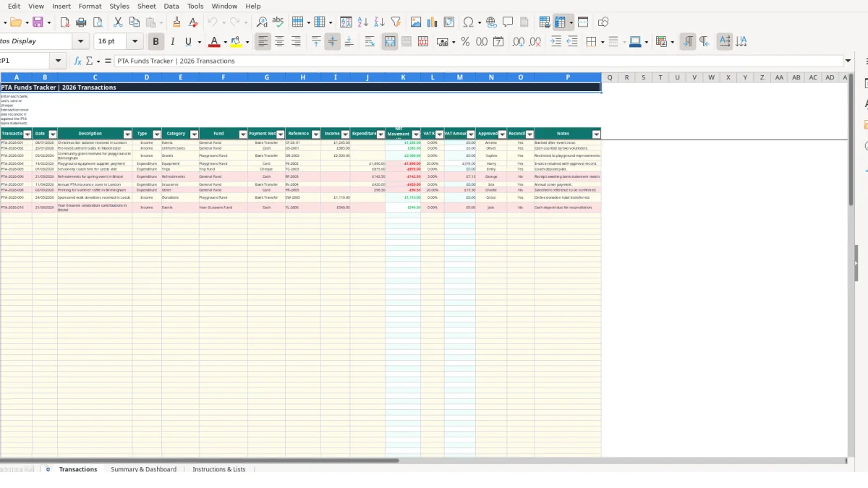Open the font size dropdown

pos(135,42)
